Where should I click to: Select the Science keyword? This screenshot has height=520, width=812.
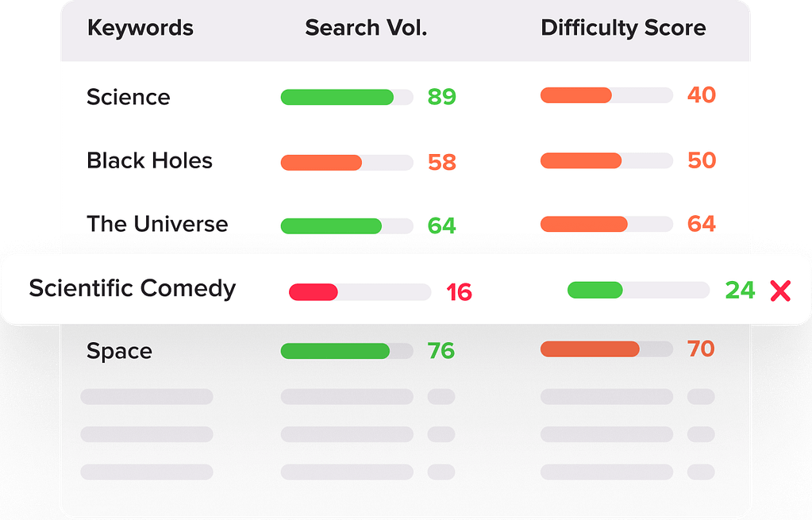(129, 98)
